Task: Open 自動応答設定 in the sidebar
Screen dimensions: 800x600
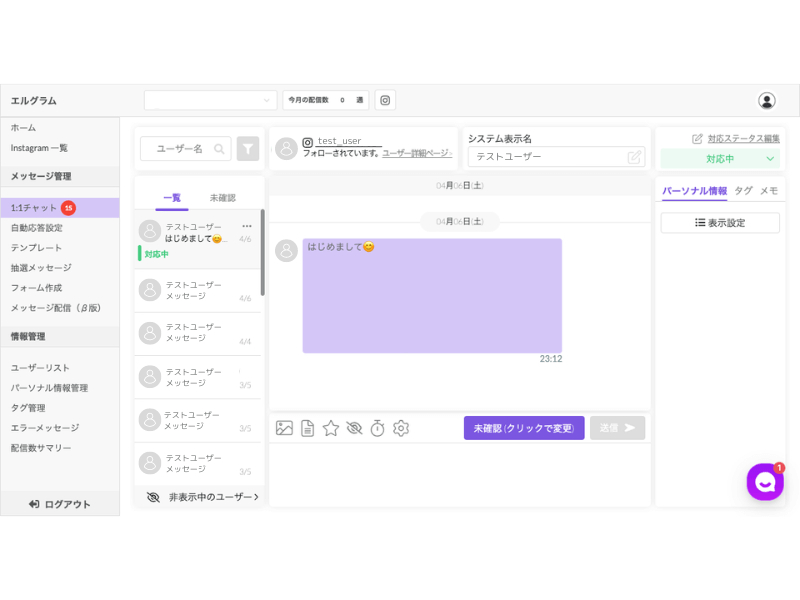Action: (x=37, y=228)
